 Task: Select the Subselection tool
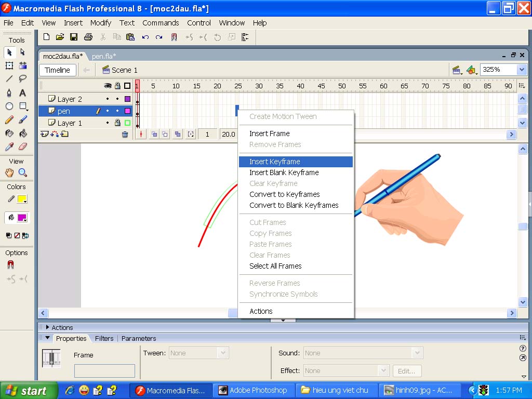pos(23,52)
